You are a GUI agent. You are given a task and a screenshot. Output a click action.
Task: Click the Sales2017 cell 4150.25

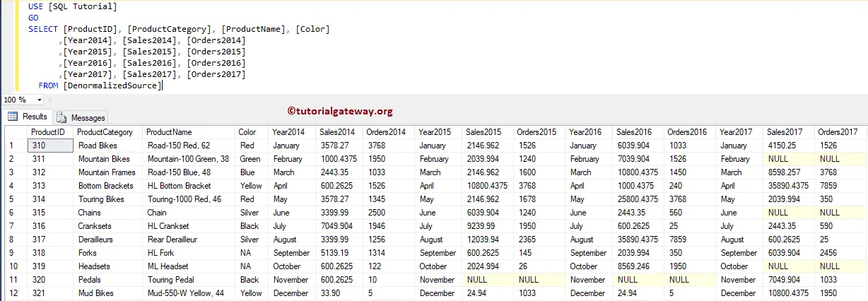(788, 146)
